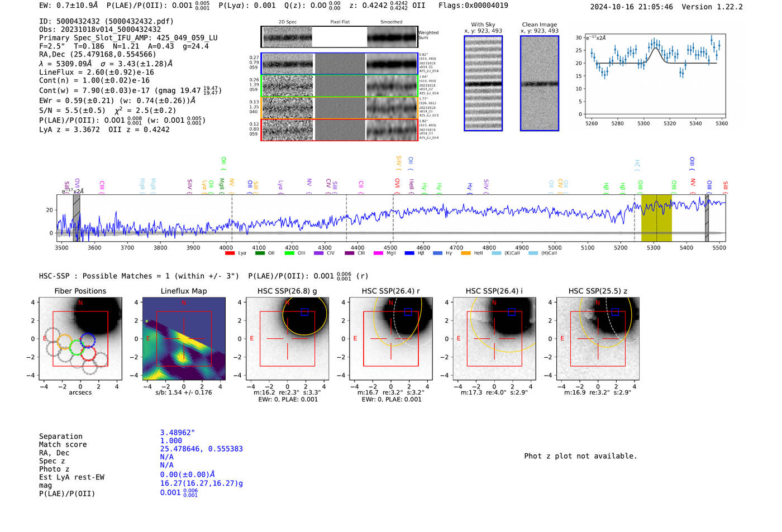Click the Smoothed column header
Image resolution: width=782 pixels, height=532 pixels.
point(392,22)
